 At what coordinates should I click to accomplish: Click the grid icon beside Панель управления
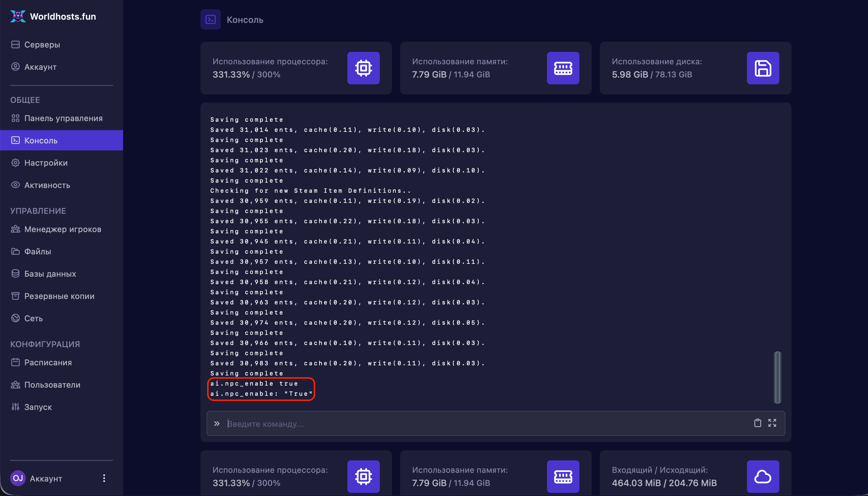(15, 118)
